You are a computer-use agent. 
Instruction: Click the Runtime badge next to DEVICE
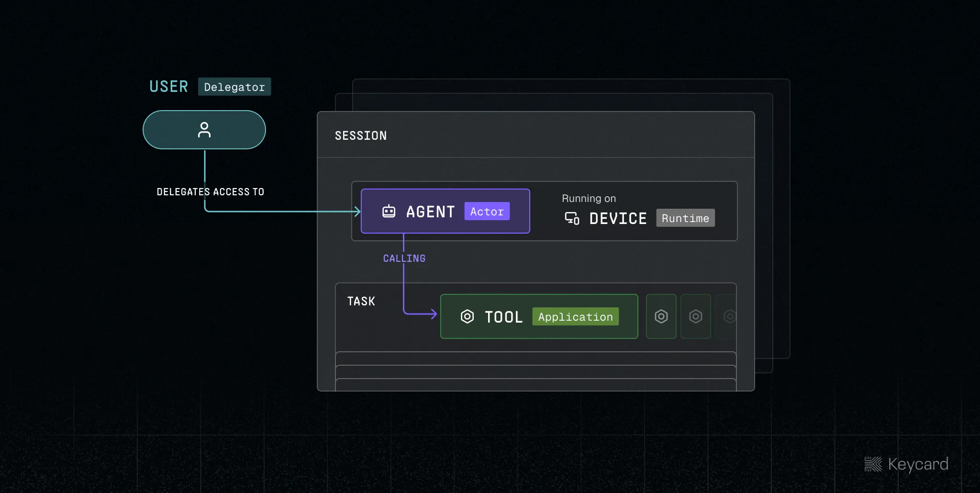[686, 218]
